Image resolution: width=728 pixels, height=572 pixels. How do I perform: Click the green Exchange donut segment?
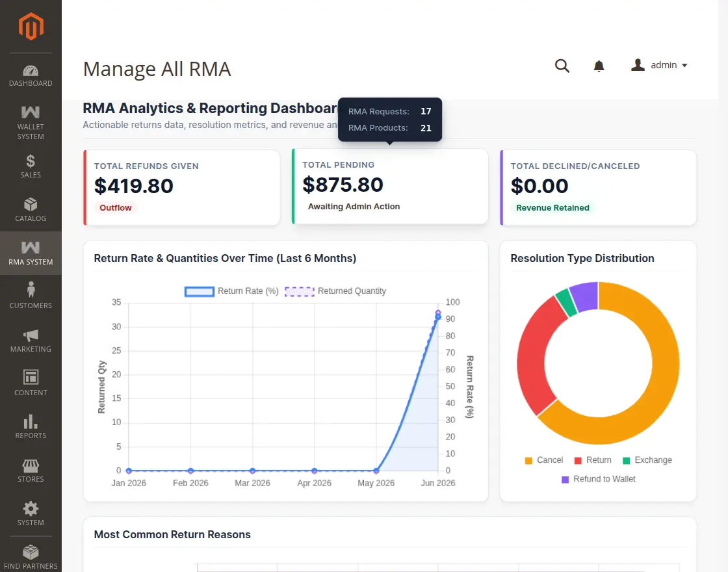[x=565, y=303]
